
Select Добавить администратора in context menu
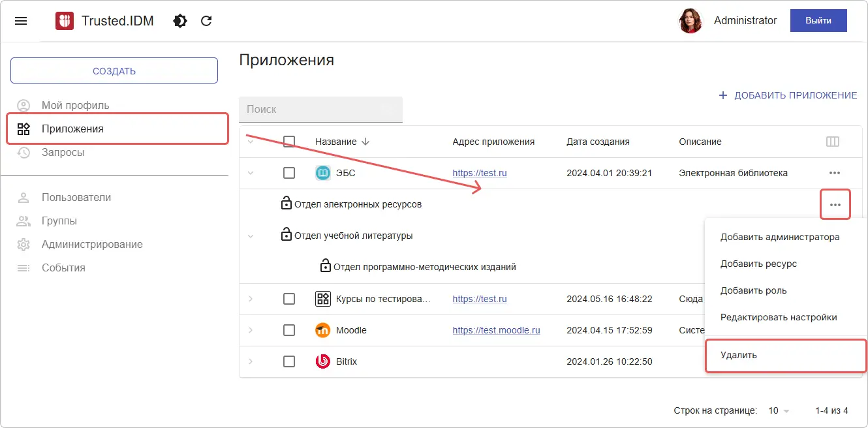779,237
